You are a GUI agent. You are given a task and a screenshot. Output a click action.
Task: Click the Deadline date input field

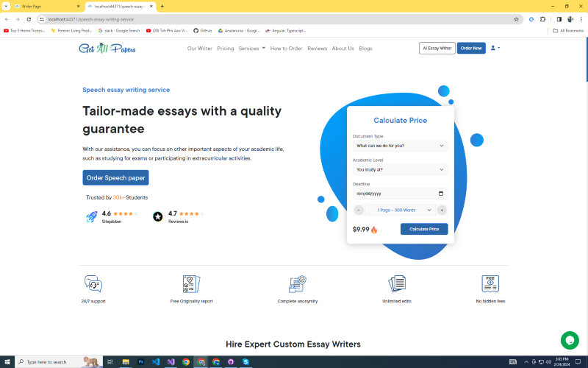(400, 194)
